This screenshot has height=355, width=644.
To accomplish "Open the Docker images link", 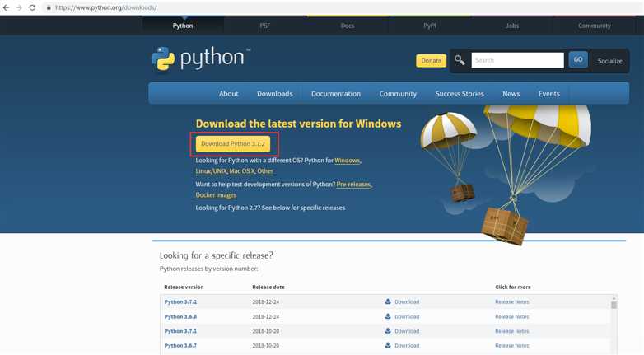I will [216, 194].
